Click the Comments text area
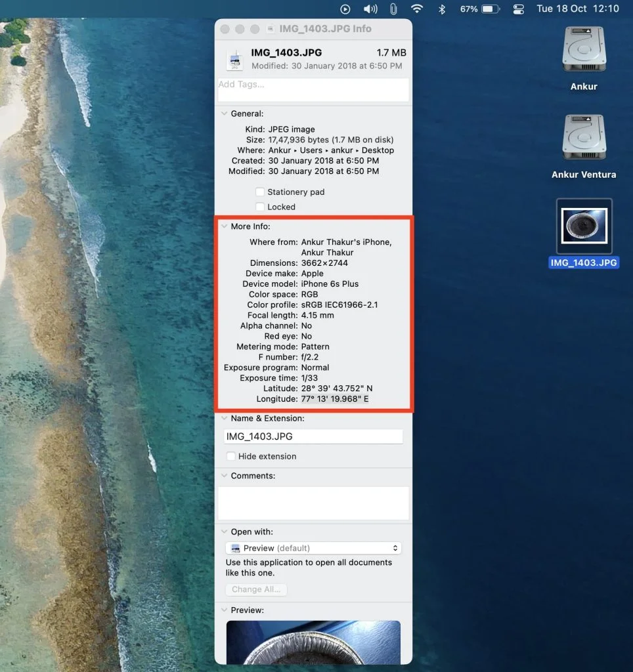The height and width of the screenshot is (672, 633). point(313,503)
